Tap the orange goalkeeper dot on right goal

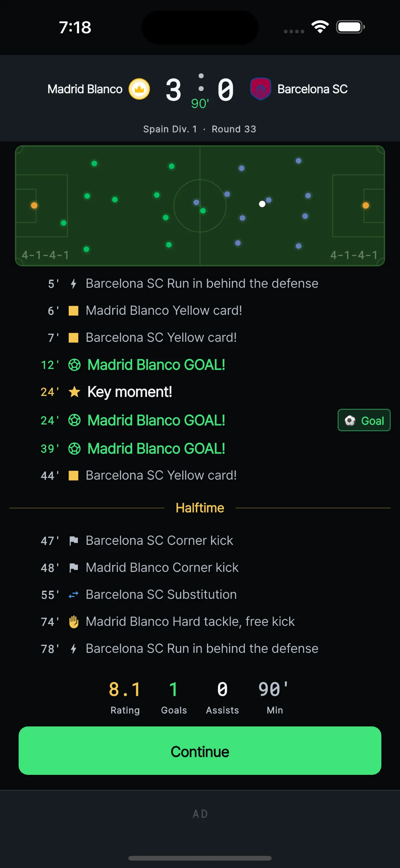coord(366,205)
